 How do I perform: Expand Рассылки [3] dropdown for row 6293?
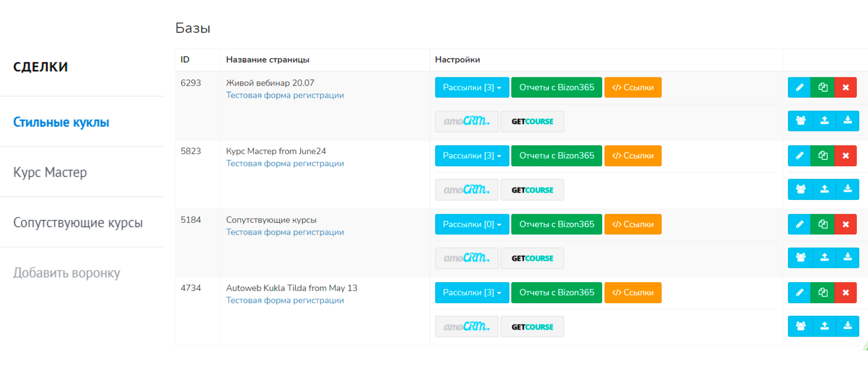472,88
